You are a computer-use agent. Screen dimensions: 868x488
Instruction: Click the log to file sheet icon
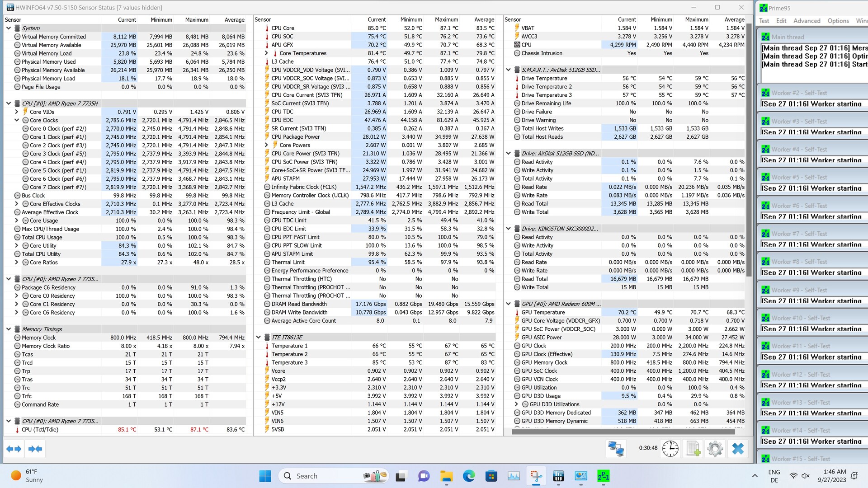(x=693, y=449)
